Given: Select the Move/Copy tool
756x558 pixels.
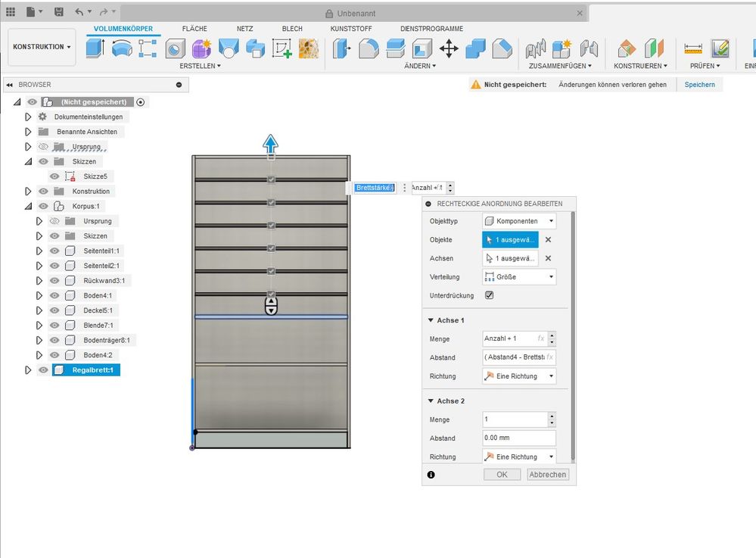Looking at the screenshot, I should coord(449,48).
